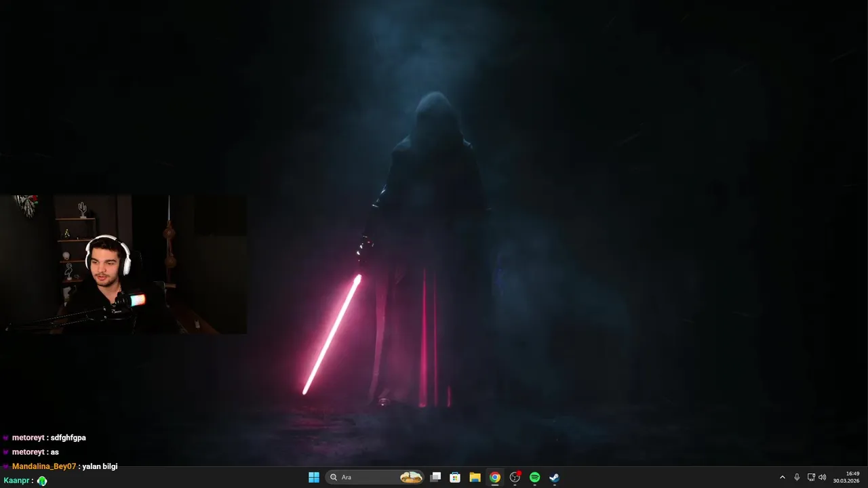Click the Ara search box
The height and width of the screenshot is (488, 868).
coord(375,477)
